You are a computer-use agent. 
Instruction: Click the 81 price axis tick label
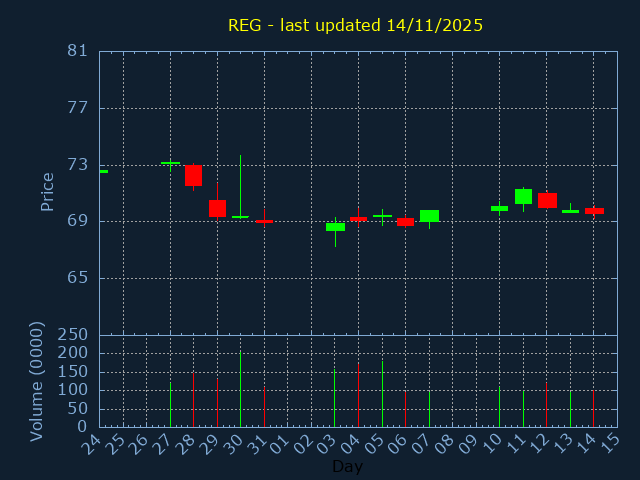coord(78,51)
